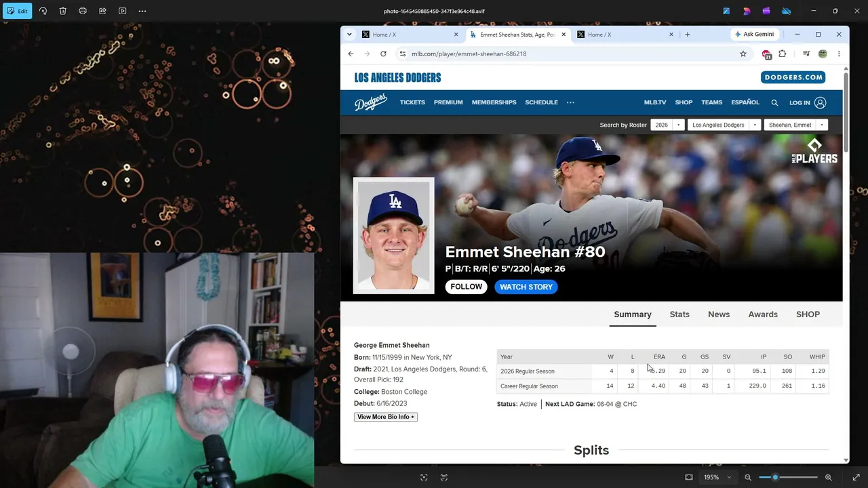Open the Photos viewer more options menu
The height and width of the screenshot is (488, 868).
(x=142, y=11)
